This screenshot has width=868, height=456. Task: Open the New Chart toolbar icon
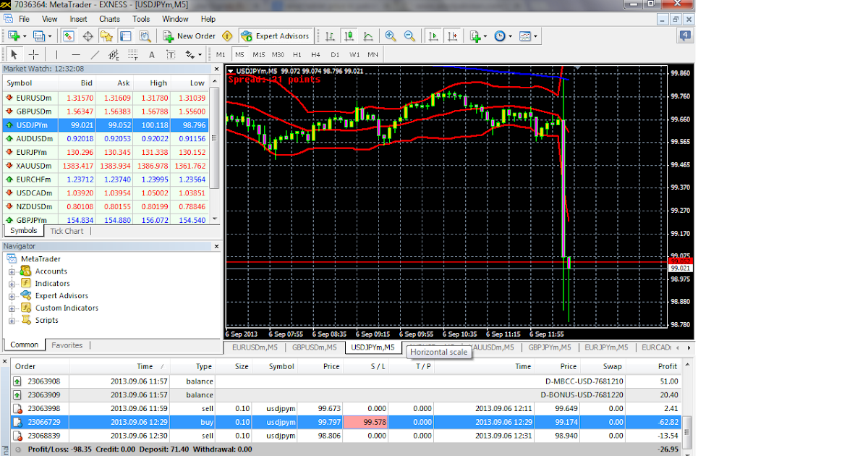13,35
